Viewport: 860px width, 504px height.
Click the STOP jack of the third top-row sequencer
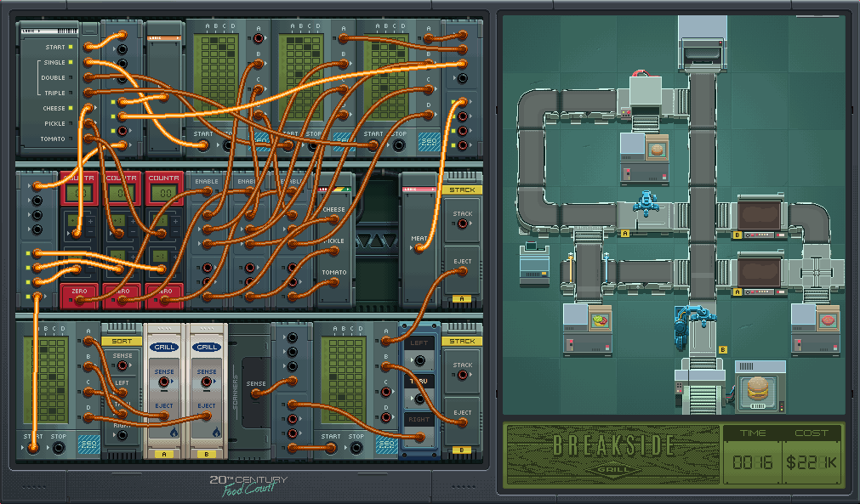pyautogui.click(x=399, y=145)
